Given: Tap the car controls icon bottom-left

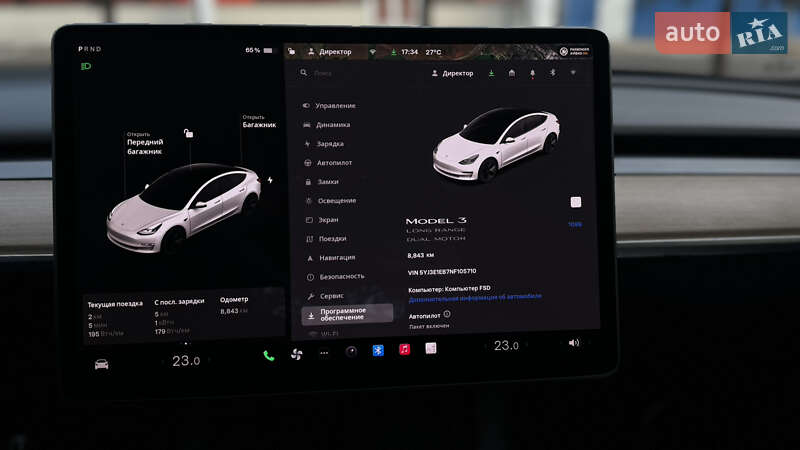Looking at the screenshot, I should tap(102, 363).
